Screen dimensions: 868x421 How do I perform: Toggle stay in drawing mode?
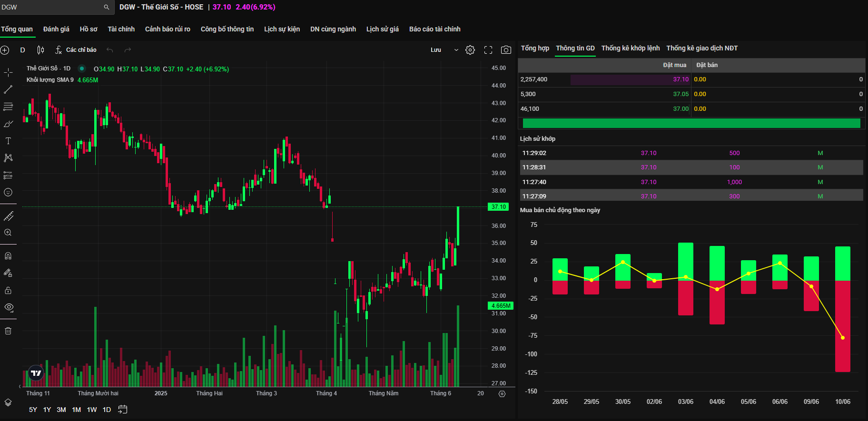coord(8,273)
